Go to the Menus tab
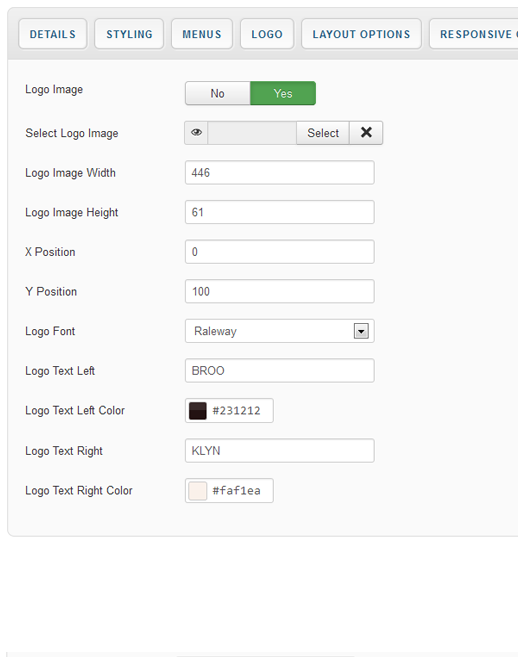The width and height of the screenshot is (518, 657). (x=202, y=34)
